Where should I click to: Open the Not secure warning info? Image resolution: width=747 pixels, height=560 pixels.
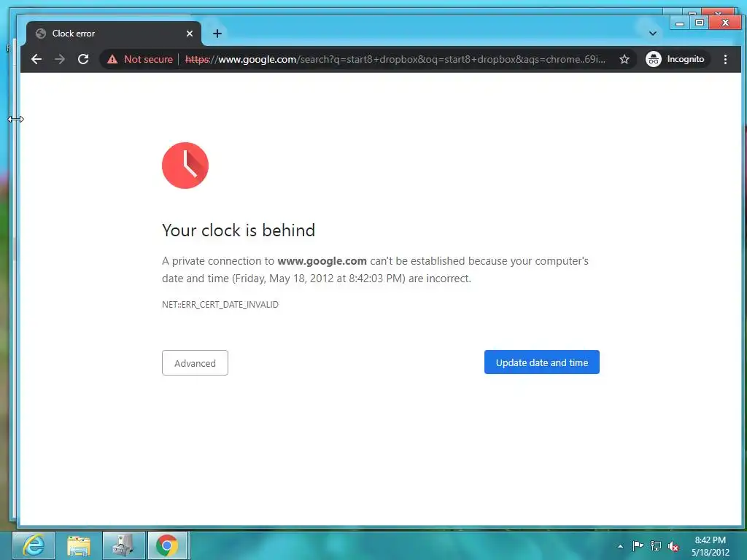coord(112,59)
